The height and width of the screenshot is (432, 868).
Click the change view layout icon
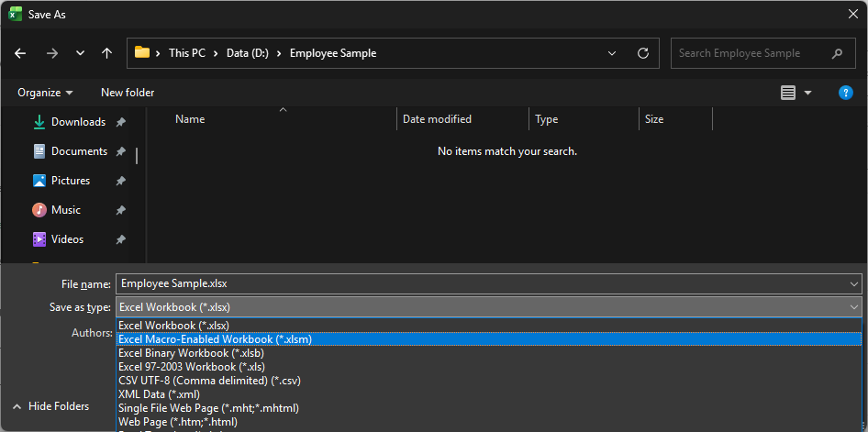click(x=787, y=93)
